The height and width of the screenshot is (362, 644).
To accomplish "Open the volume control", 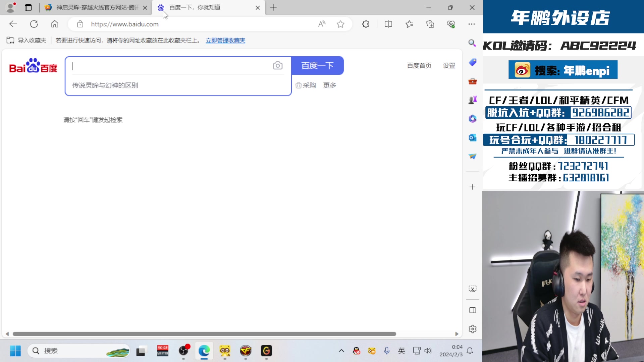I will 428,351.
